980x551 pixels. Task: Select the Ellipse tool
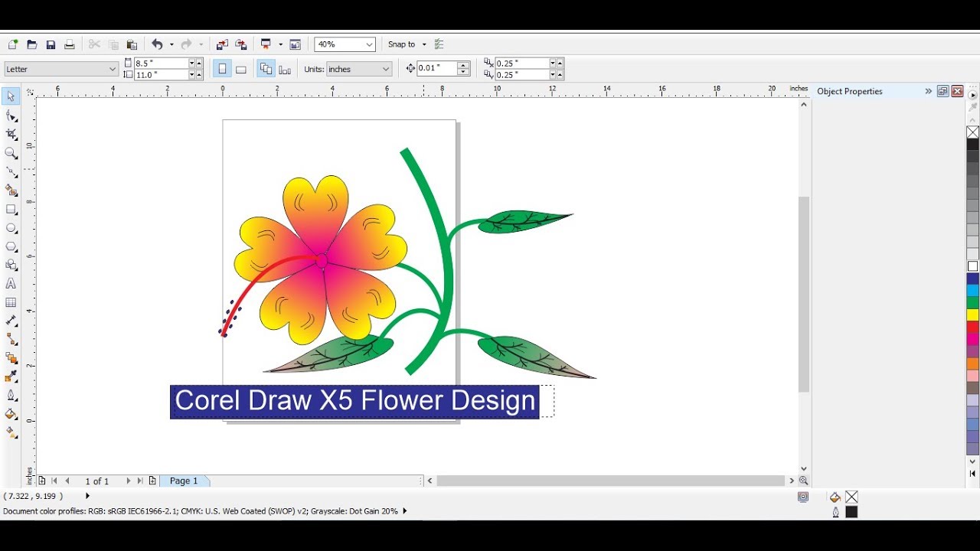[x=11, y=228]
